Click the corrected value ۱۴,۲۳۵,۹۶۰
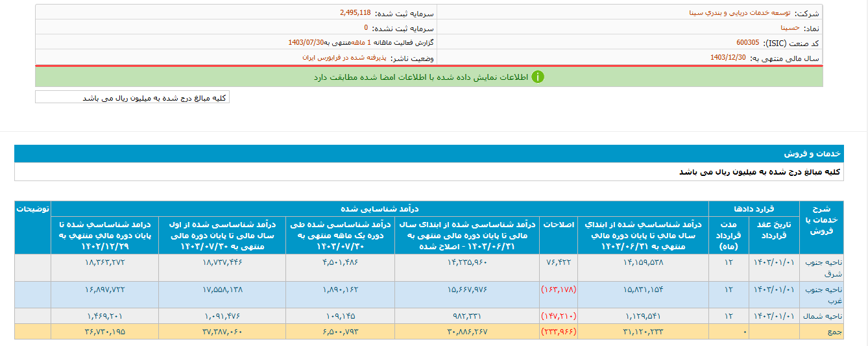 pyautogui.click(x=466, y=262)
